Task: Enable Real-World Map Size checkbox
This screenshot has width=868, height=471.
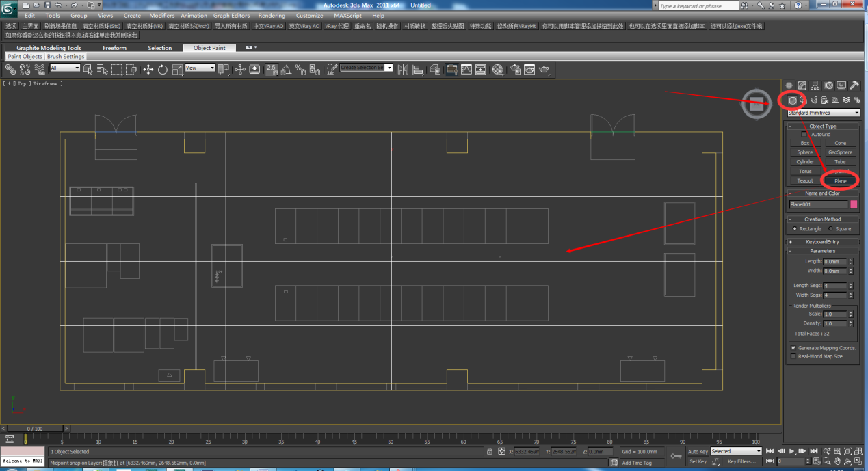Action: point(793,356)
